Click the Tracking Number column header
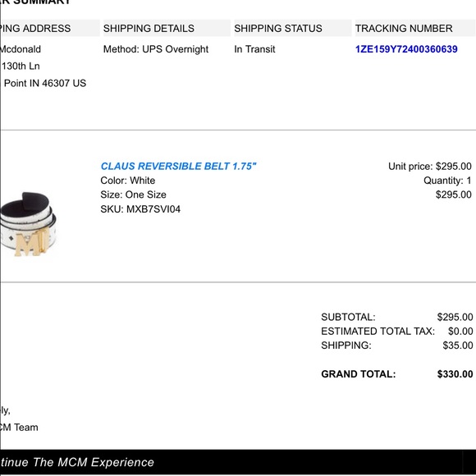Image resolution: width=476 pixels, height=476 pixels. pyautogui.click(x=415, y=28)
